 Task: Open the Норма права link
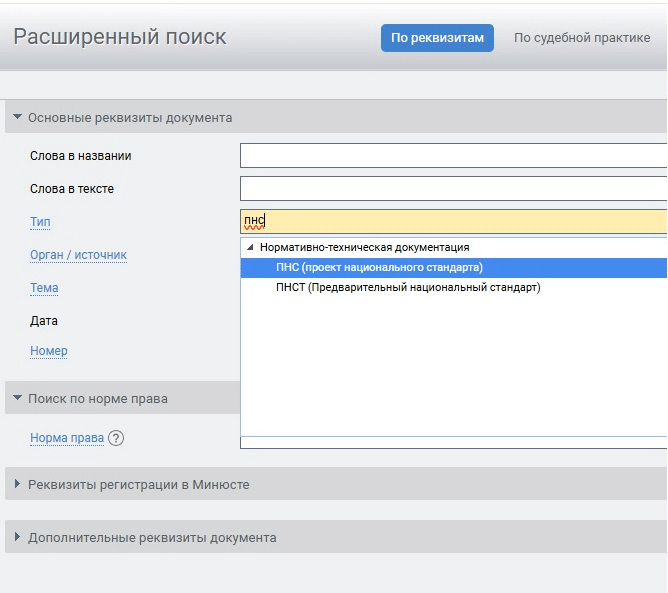pos(67,438)
